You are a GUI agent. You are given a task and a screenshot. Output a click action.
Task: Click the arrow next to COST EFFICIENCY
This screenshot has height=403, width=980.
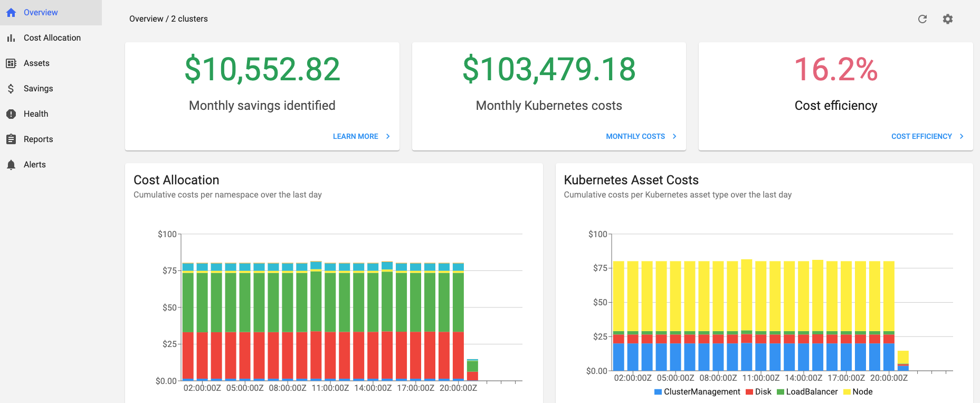pyautogui.click(x=962, y=136)
